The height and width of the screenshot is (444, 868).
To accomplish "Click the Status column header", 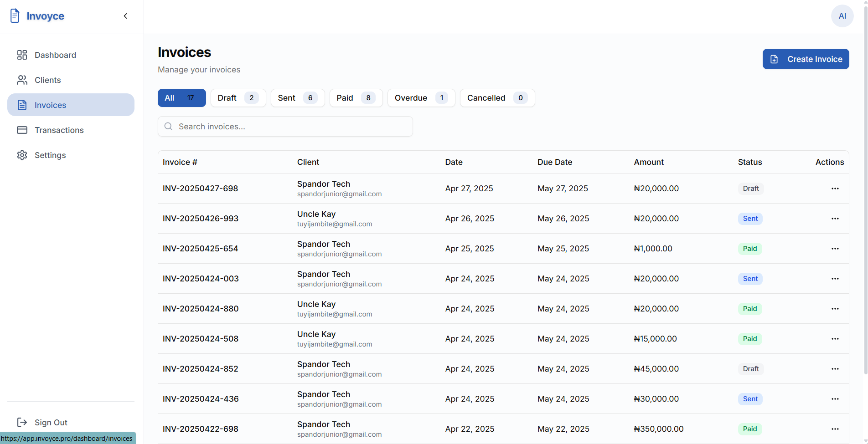I will point(750,162).
